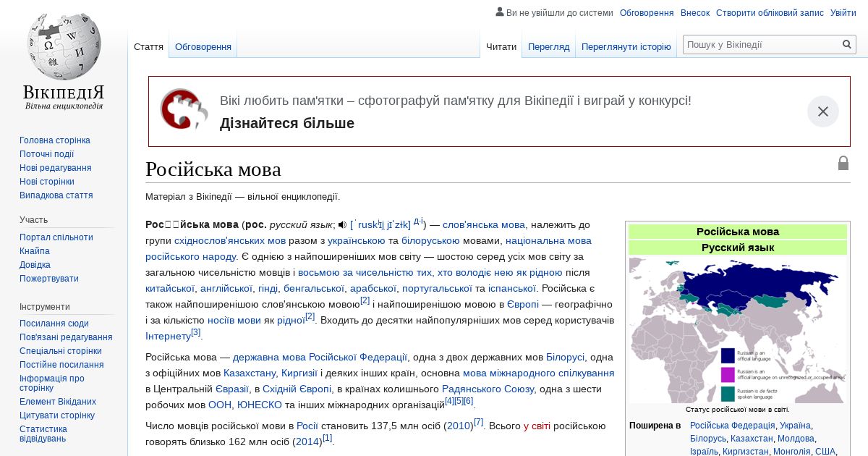
Task: Switch to the Обговорення page tab
Action: [x=203, y=46]
